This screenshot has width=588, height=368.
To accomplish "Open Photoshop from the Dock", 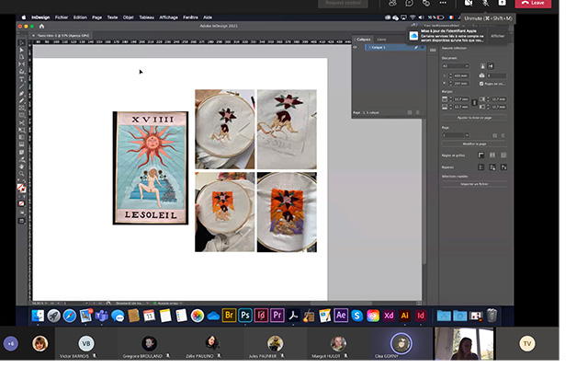I will click(245, 316).
